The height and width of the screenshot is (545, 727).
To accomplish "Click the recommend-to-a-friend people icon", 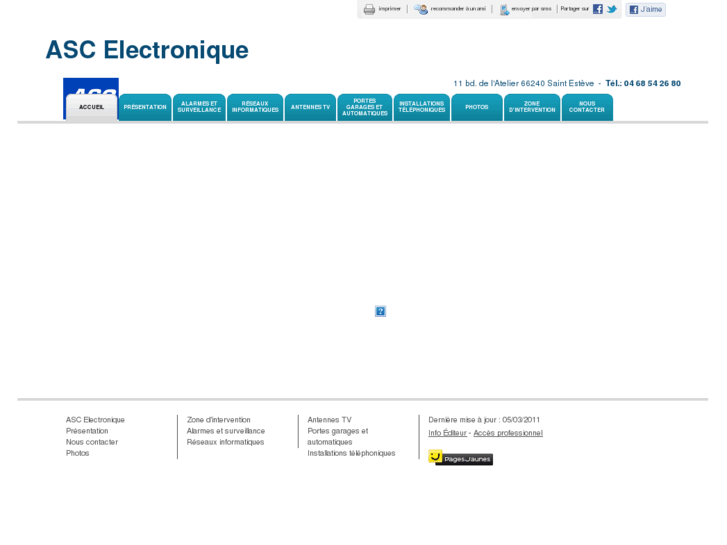I will coord(421,9).
